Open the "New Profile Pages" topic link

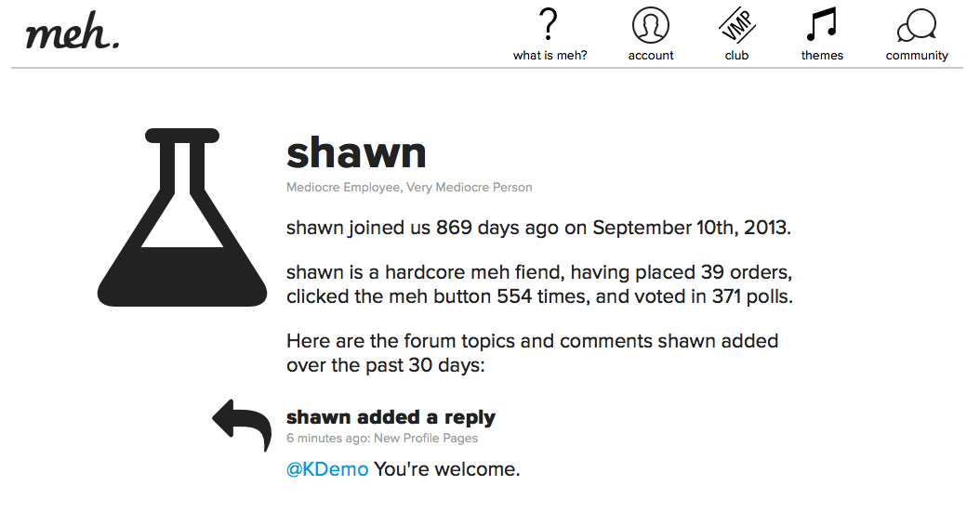(426, 439)
